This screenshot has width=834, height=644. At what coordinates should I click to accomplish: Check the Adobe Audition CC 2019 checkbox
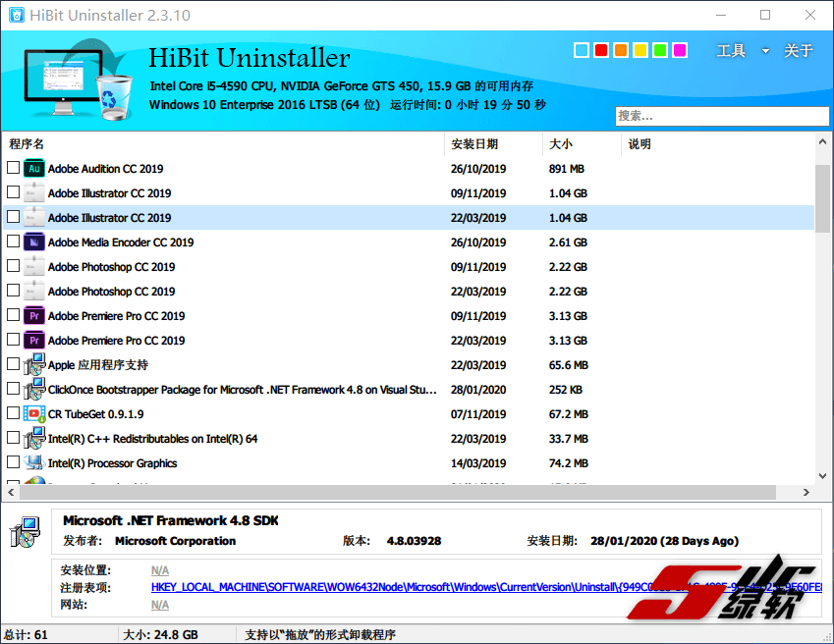(x=13, y=169)
